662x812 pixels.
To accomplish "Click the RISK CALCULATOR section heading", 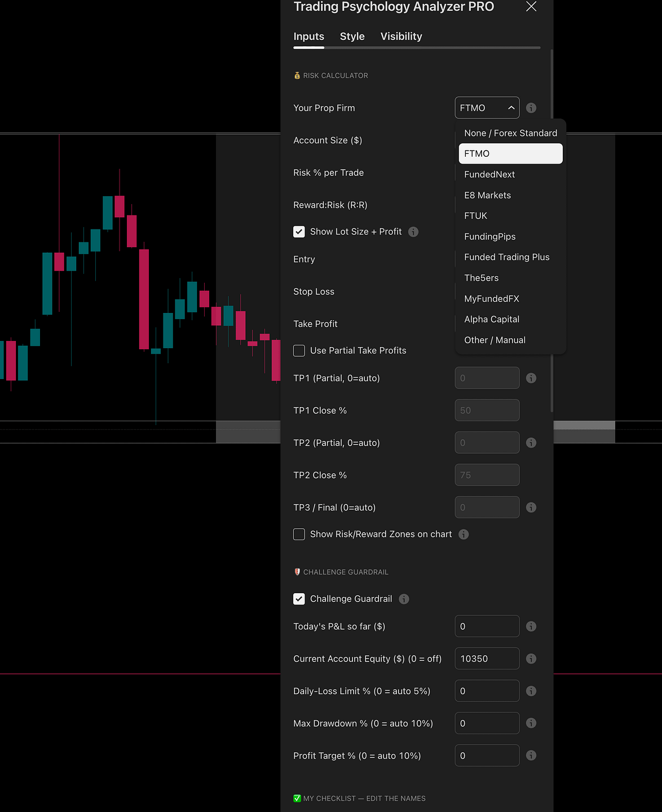I will point(331,76).
